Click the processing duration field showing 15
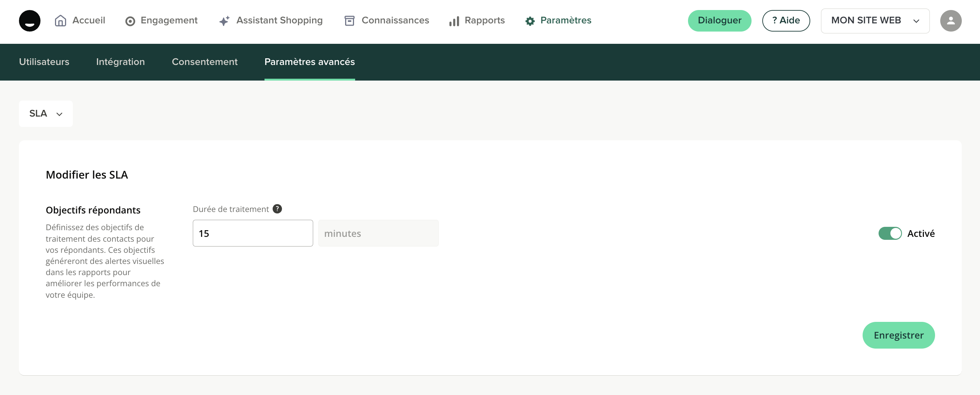 [253, 233]
